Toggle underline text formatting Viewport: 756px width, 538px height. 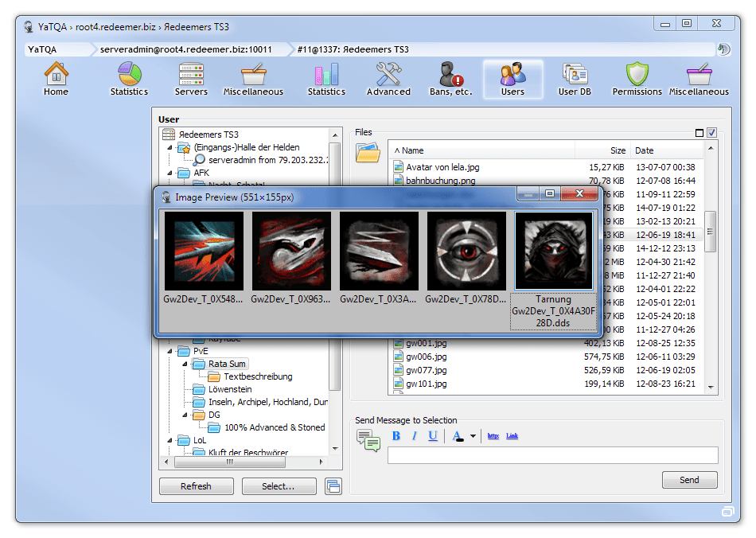click(x=432, y=436)
